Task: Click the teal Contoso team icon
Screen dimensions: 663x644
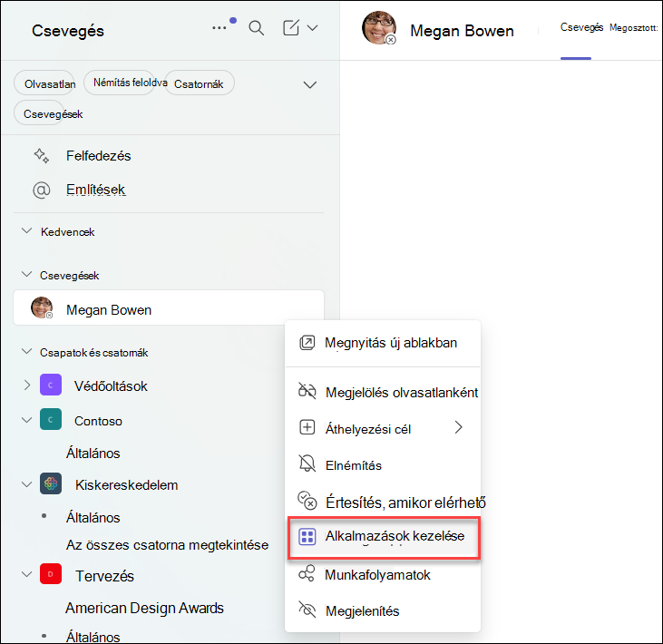Action: point(51,419)
